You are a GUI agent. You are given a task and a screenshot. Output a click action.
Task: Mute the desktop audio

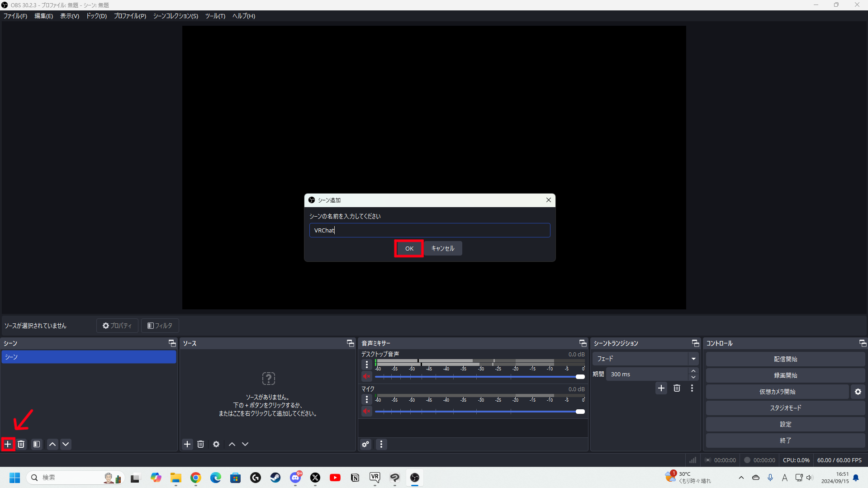click(x=366, y=376)
